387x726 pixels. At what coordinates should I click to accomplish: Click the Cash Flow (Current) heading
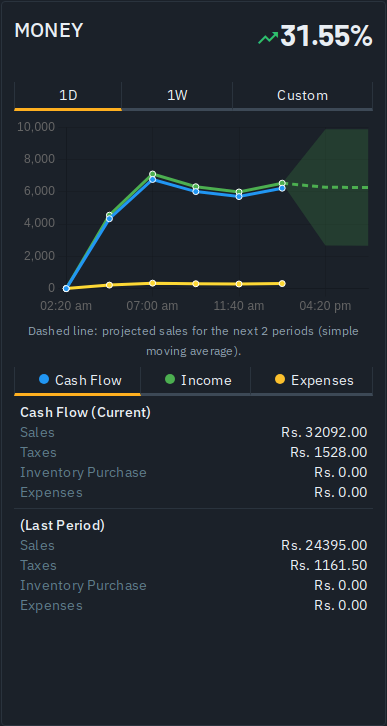tap(86, 412)
